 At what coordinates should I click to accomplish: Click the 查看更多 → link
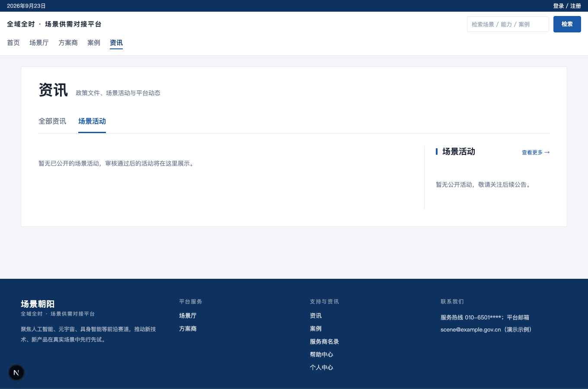point(536,153)
